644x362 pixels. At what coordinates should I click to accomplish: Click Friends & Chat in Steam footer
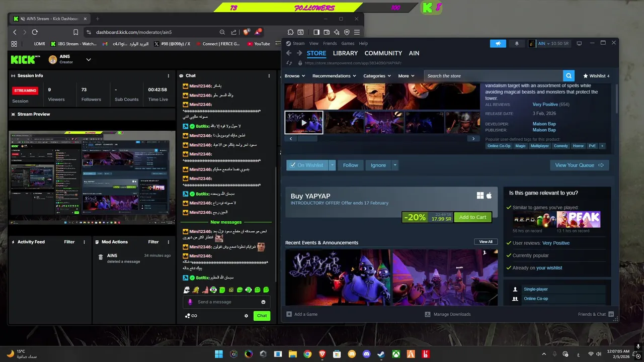pyautogui.click(x=596, y=314)
